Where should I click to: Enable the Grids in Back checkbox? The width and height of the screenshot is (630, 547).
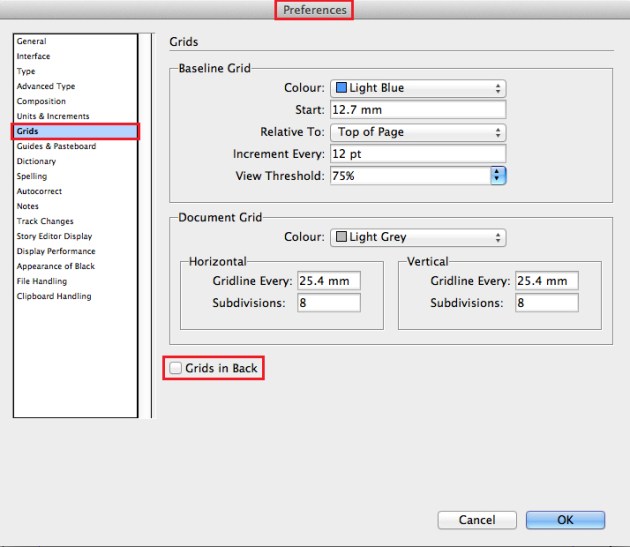click(176, 368)
